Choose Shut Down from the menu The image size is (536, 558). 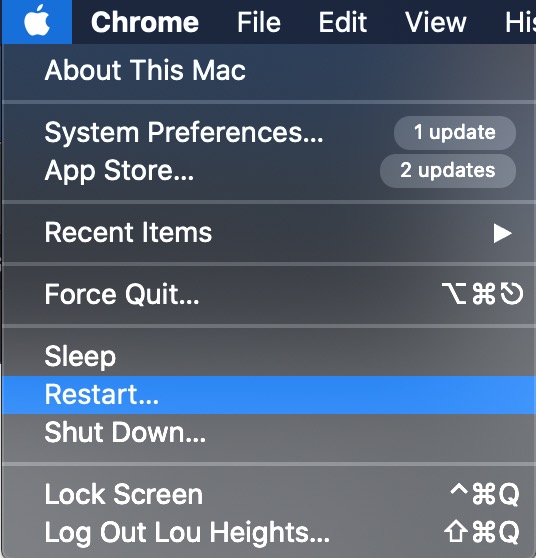[x=269, y=433]
